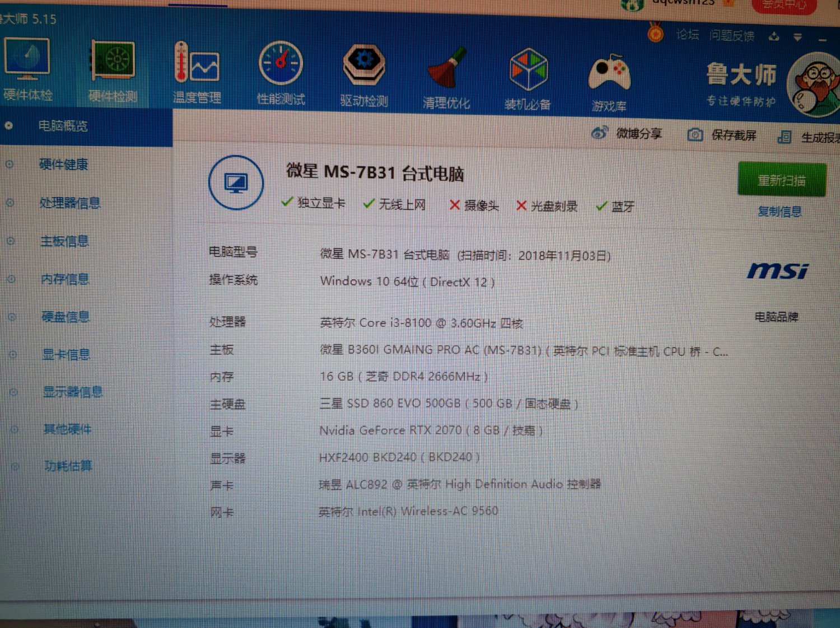Viewport: 840px width, 628px height.
Task: Launch the 性能测试 performance test
Action: (x=281, y=73)
